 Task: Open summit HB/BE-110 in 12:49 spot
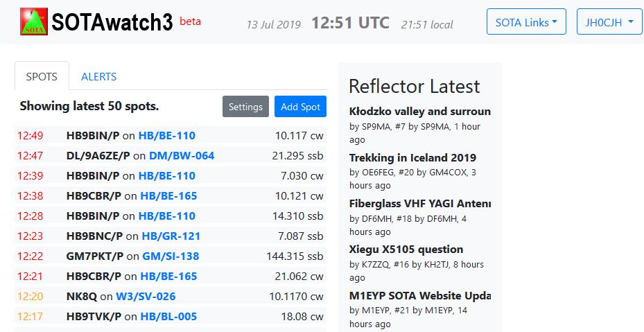coord(167,136)
